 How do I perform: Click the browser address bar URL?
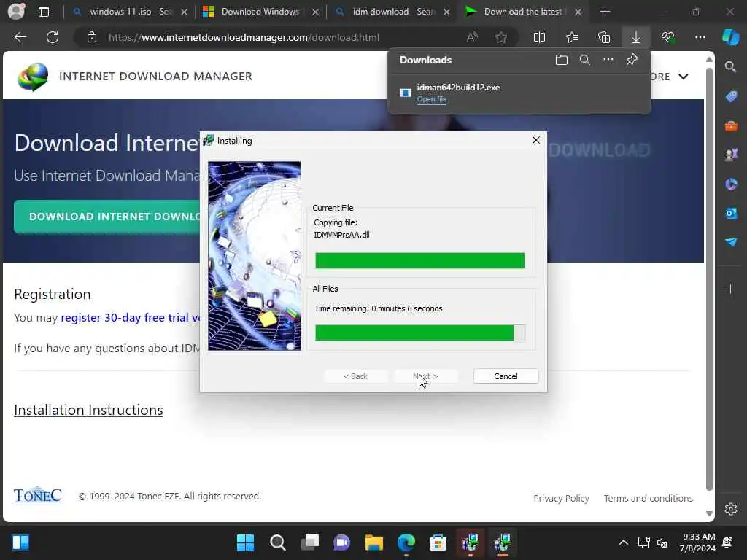(x=244, y=37)
